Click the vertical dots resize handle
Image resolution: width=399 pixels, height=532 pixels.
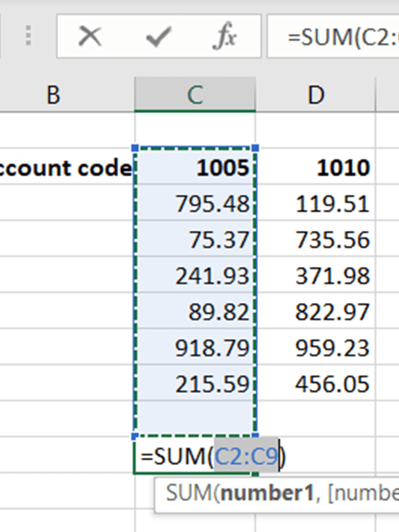pos(28,36)
